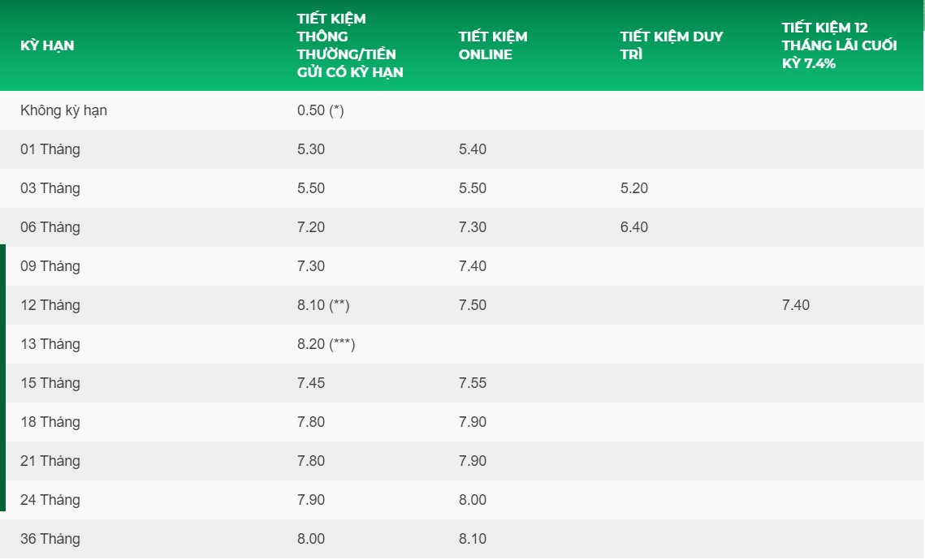Click the 8.10 (**) rate for 12 Tháng
This screenshot has height=560, width=925.
click(x=323, y=305)
